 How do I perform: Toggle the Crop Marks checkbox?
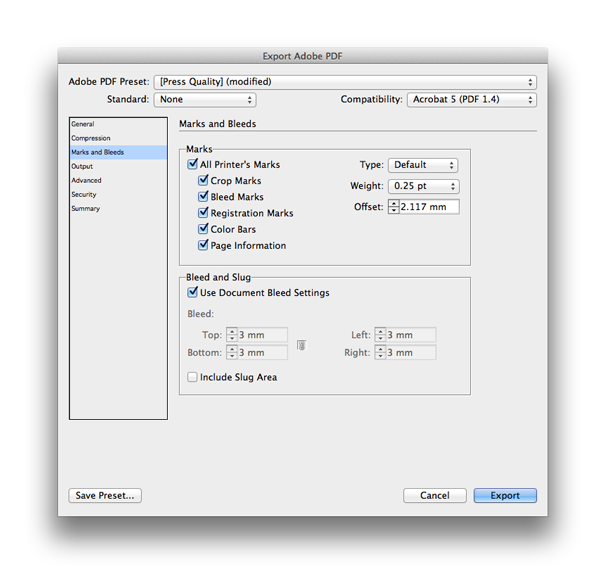(x=203, y=180)
